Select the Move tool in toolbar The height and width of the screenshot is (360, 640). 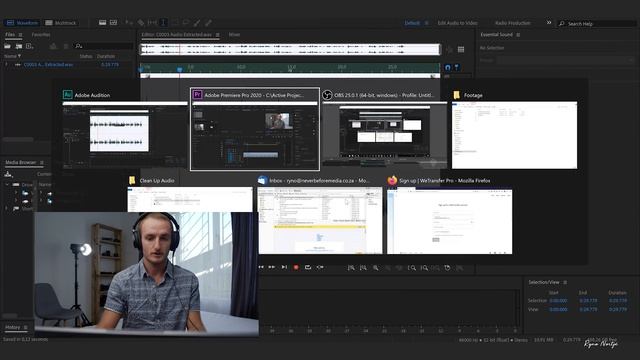tap(129, 23)
